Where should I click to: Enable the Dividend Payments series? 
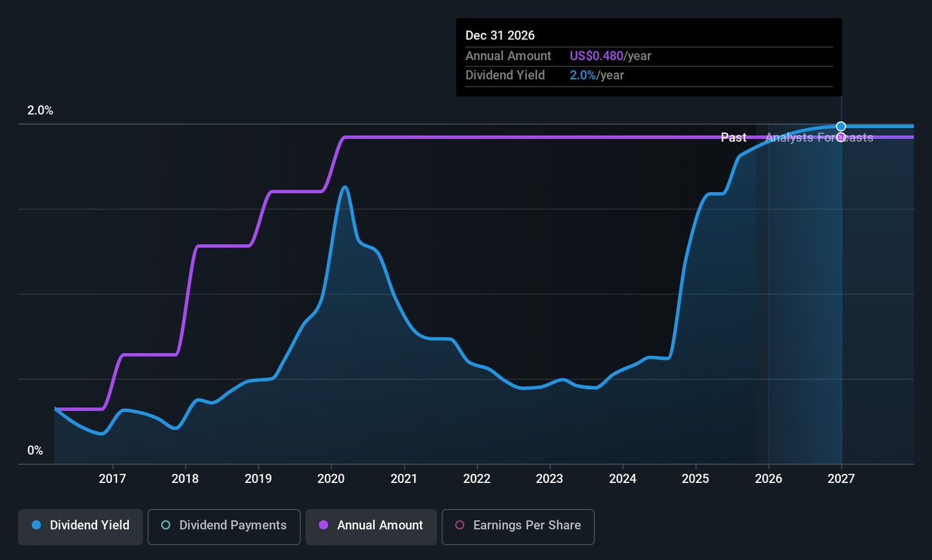pyautogui.click(x=224, y=526)
